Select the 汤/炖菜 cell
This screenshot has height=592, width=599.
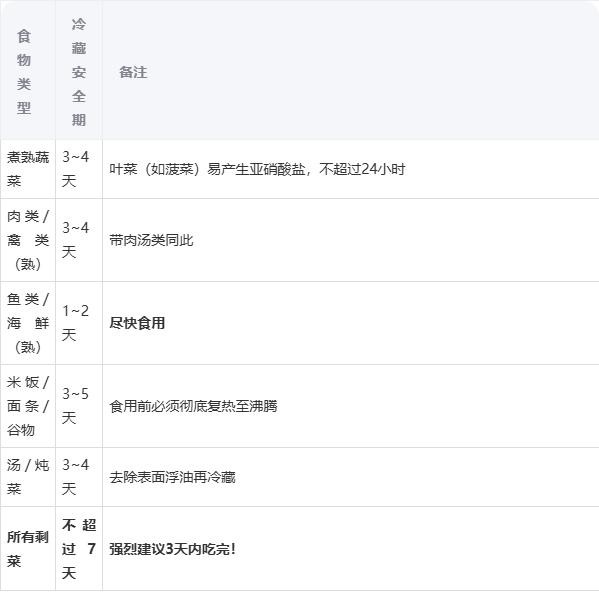click(28, 477)
